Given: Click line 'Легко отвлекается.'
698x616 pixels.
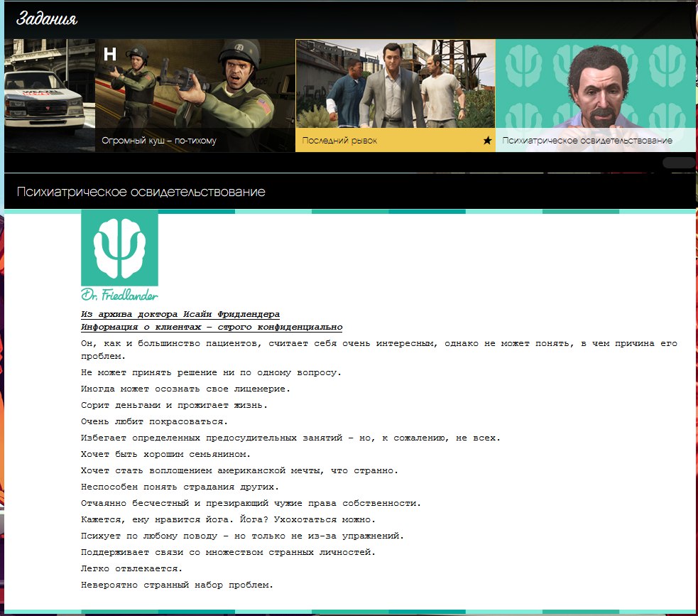Looking at the screenshot, I should (x=131, y=568).
